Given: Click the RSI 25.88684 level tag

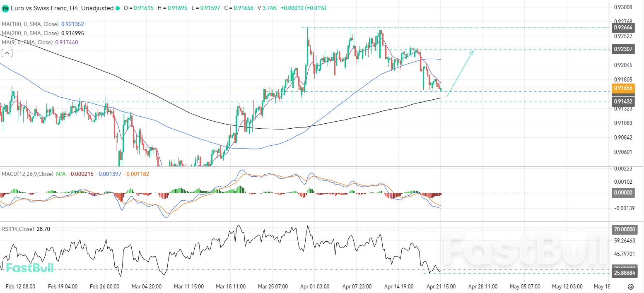Looking at the screenshot, I should (x=624, y=273).
